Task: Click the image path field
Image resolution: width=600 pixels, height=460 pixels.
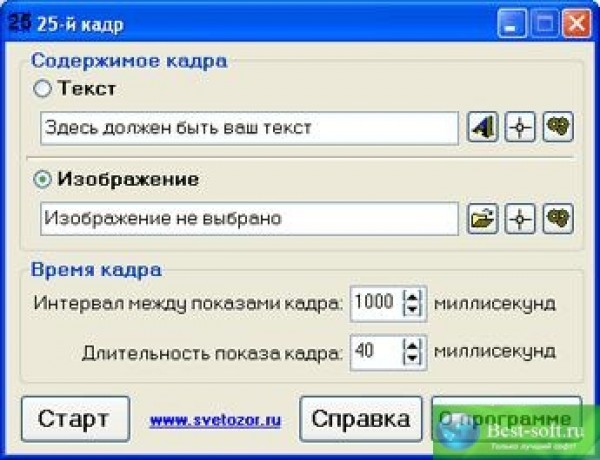Action: (249, 219)
